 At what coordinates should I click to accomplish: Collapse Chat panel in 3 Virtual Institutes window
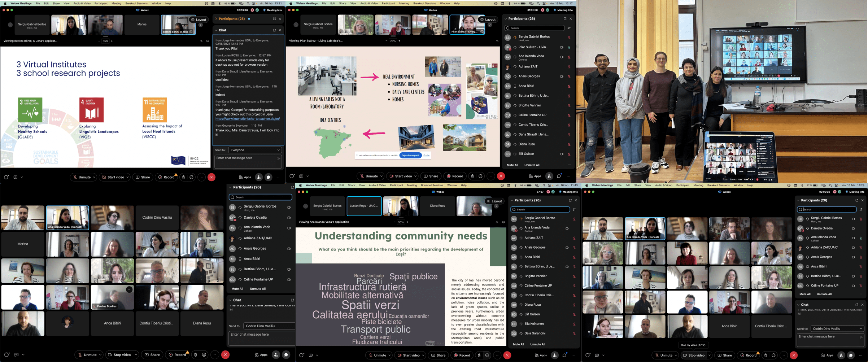[216, 30]
